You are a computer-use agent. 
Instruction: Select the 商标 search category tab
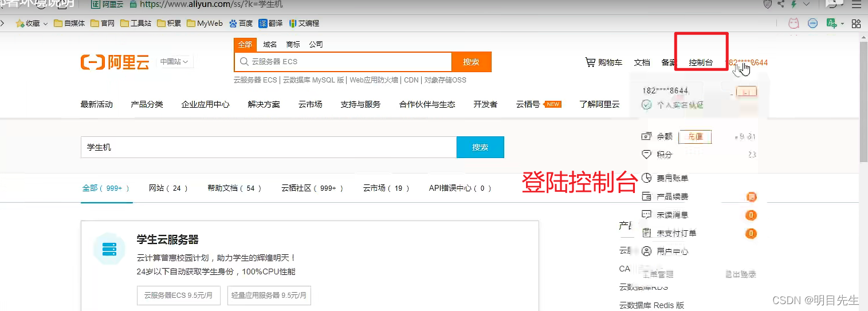pos(293,44)
